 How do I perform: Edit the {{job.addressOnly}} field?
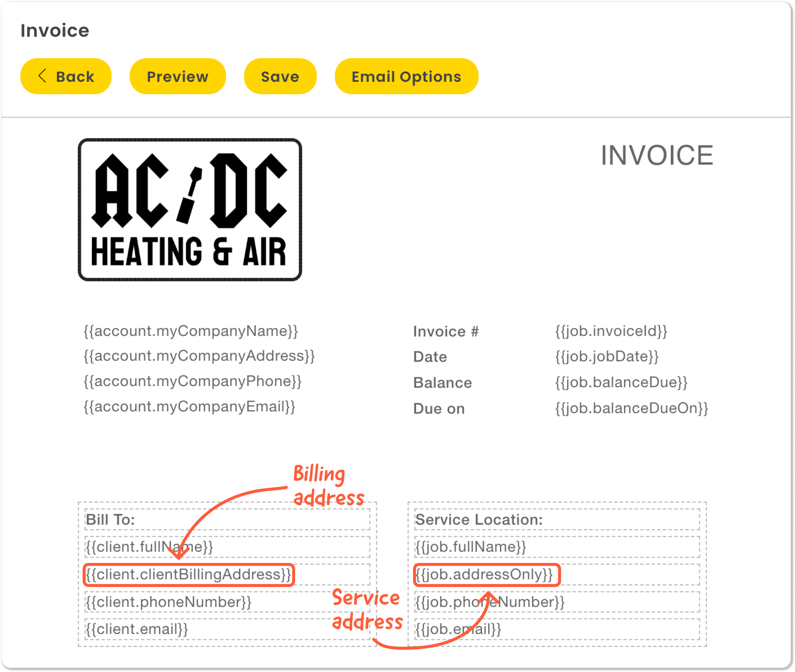(557, 574)
